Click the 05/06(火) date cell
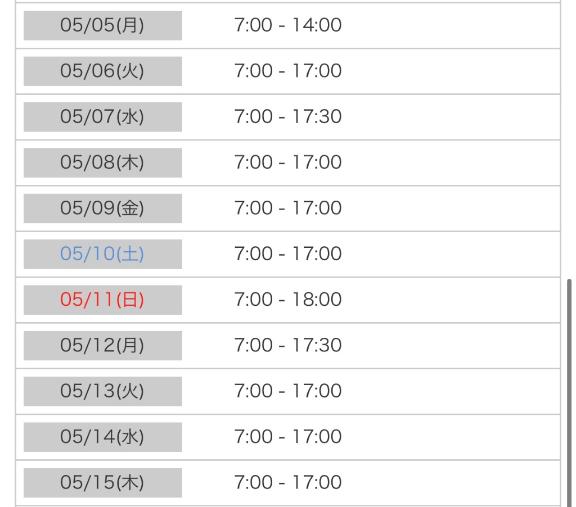 102,71
